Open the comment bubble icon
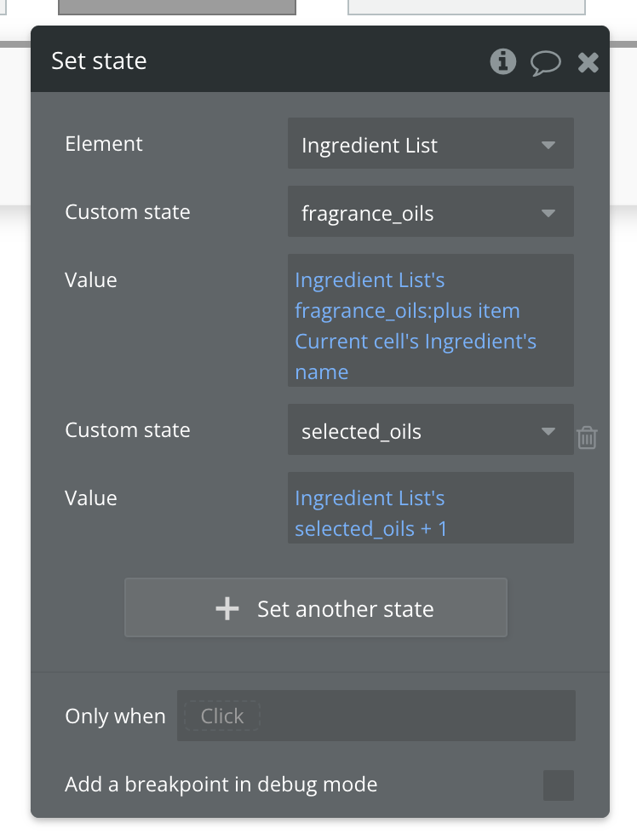Image resolution: width=637 pixels, height=840 pixels. click(x=545, y=62)
